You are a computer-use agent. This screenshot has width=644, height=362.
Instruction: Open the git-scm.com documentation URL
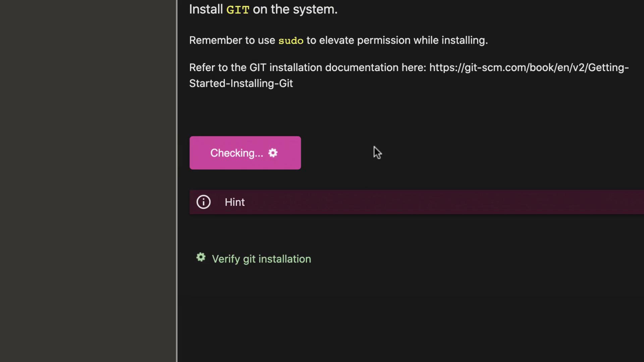click(529, 68)
